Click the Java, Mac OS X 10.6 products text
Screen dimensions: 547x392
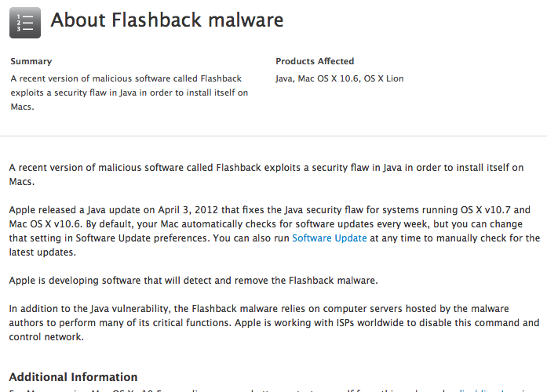pyautogui.click(x=318, y=78)
